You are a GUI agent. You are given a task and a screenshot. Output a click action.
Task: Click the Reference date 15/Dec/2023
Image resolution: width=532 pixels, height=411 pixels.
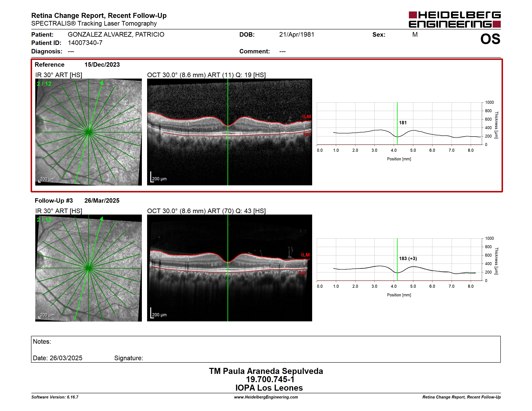tap(102, 64)
